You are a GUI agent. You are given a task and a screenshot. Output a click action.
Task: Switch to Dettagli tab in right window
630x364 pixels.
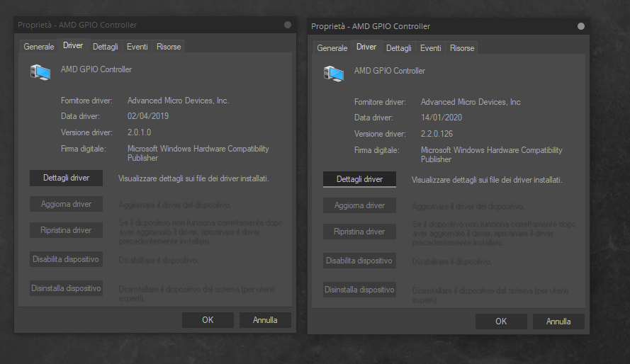pos(398,47)
